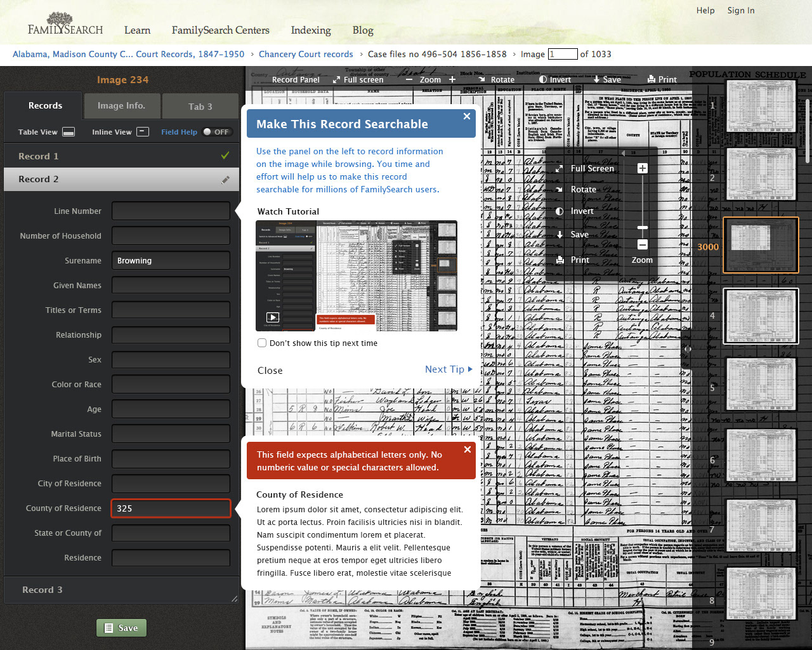The width and height of the screenshot is (812, 650).
Task: Close the red field error message
Action: (468, 449)
